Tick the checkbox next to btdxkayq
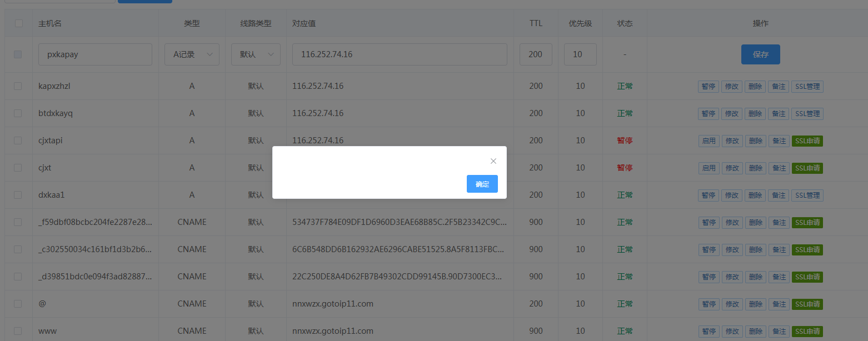 click(x=18, y=113)
